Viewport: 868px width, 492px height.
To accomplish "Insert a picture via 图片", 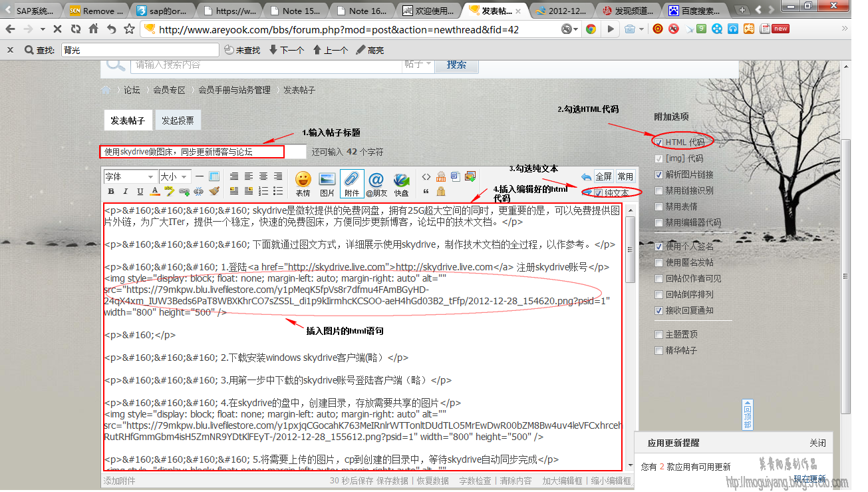I will 327,184.
